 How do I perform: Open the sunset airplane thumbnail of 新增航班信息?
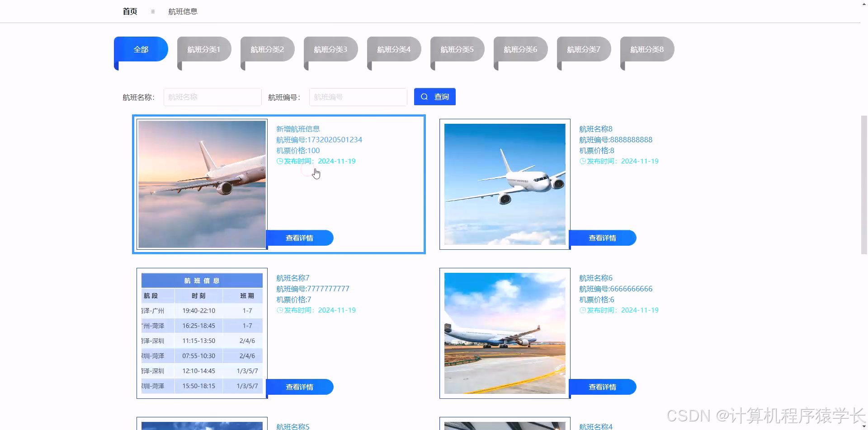(202, 184)
